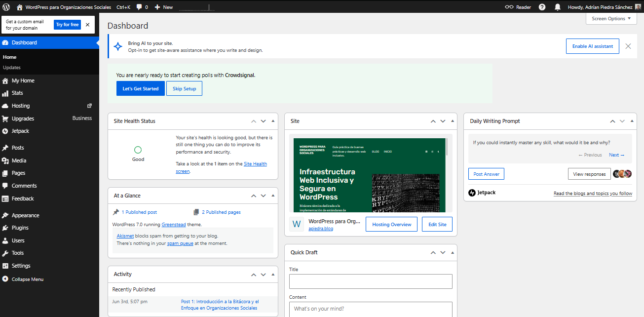644x317 pixels.
Task: Click the Stats bar chart icon in sidebar
Action: [5, 93]
